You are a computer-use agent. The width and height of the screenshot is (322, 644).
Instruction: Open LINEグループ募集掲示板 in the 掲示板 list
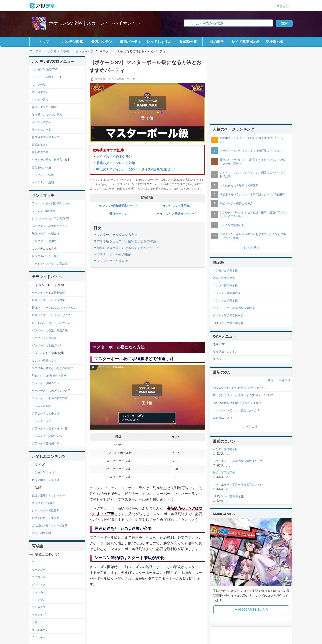[251, 323]
